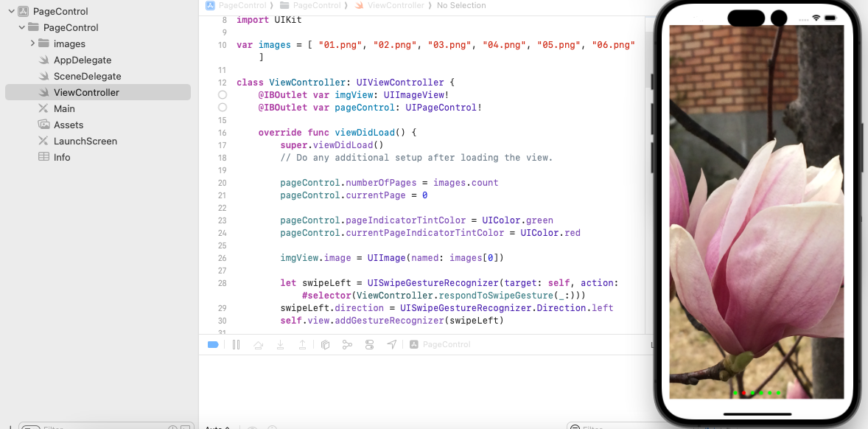The height and width of the screenshot is (429, 868).
Task: Click 'UIPageControl!' type in the code
Action: point(444,108)
